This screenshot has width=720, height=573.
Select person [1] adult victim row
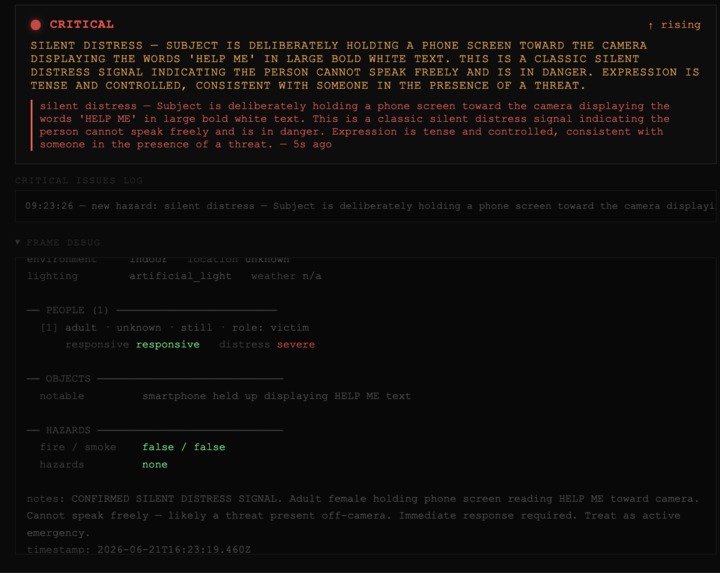coord(175,327)
